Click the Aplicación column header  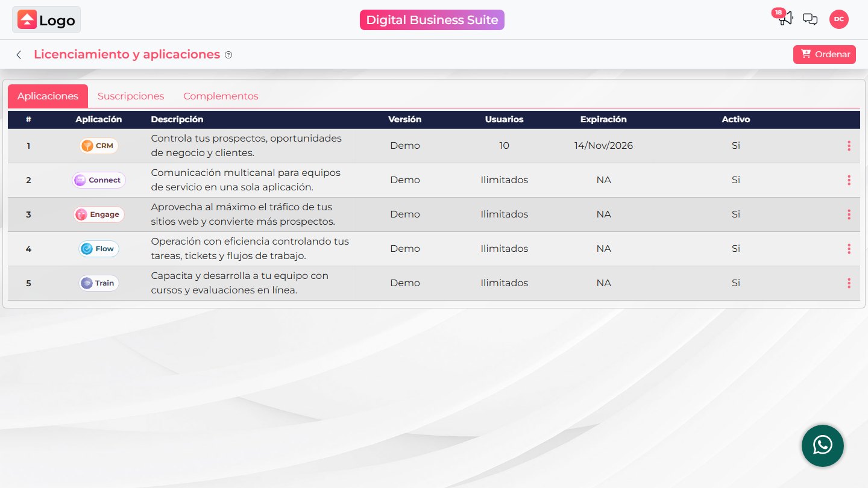click(x=99, y=119)
